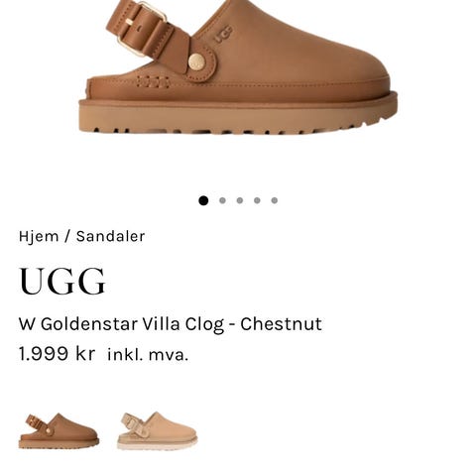Click the stitched heel detail on clog
This screenshot has width=476, height=476.
[x=153, y=81]
